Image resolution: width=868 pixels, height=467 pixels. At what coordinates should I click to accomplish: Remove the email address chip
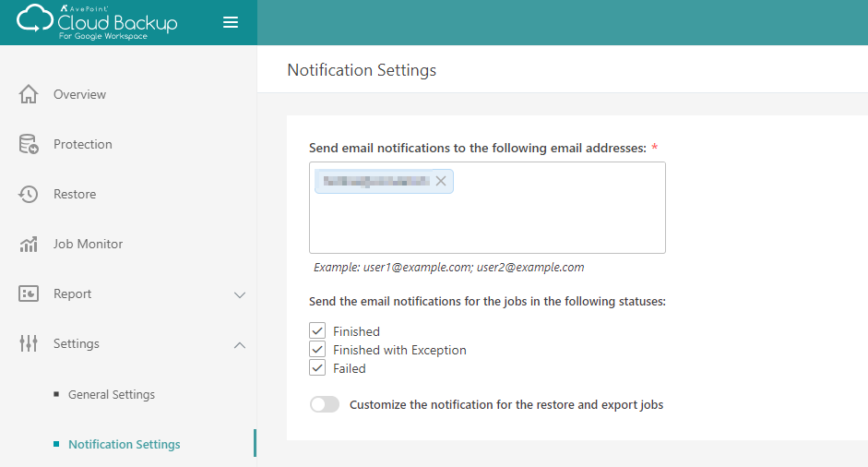[441, 181]
